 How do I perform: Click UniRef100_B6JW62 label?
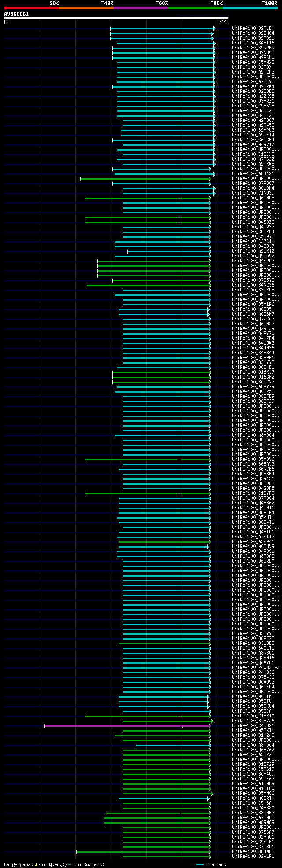point(253,851)
